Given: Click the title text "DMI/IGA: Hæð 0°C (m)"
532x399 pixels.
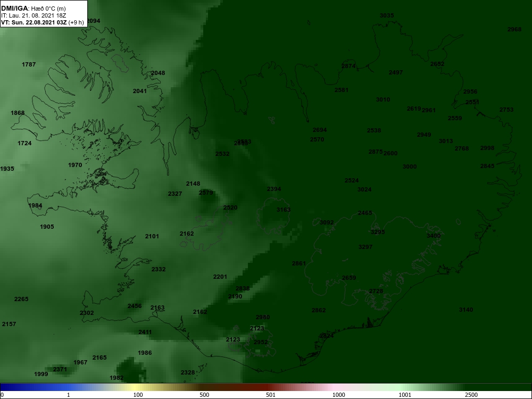Looking at the screenshot, I should click(x=33, y=9).
